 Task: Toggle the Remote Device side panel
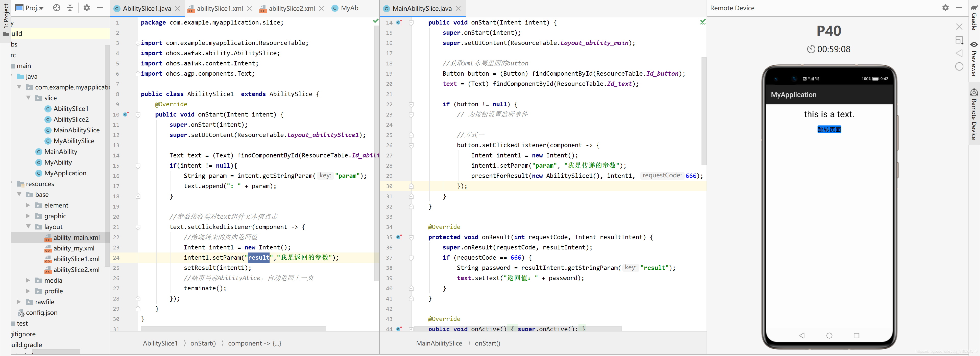coord(974,114)
